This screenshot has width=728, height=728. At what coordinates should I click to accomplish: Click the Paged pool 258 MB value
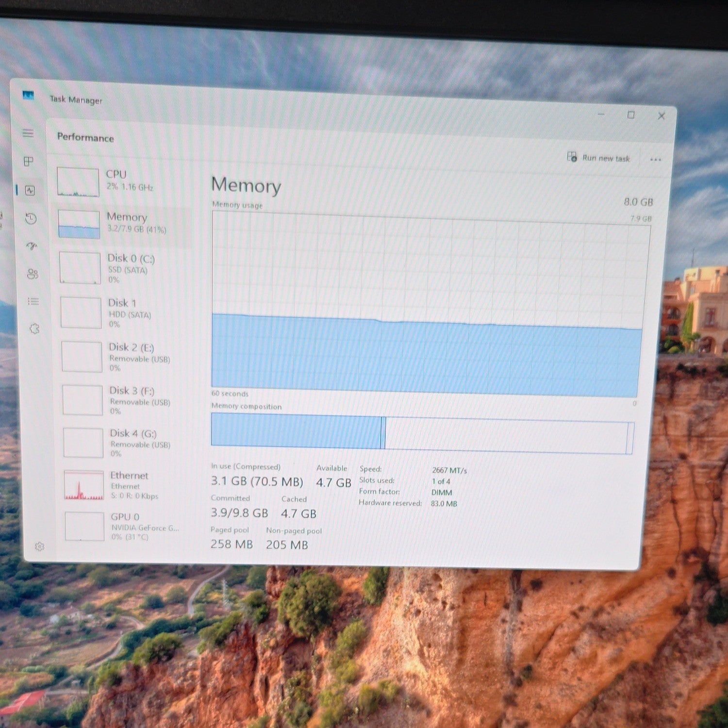pyautogui.click(x=232, y=544)
